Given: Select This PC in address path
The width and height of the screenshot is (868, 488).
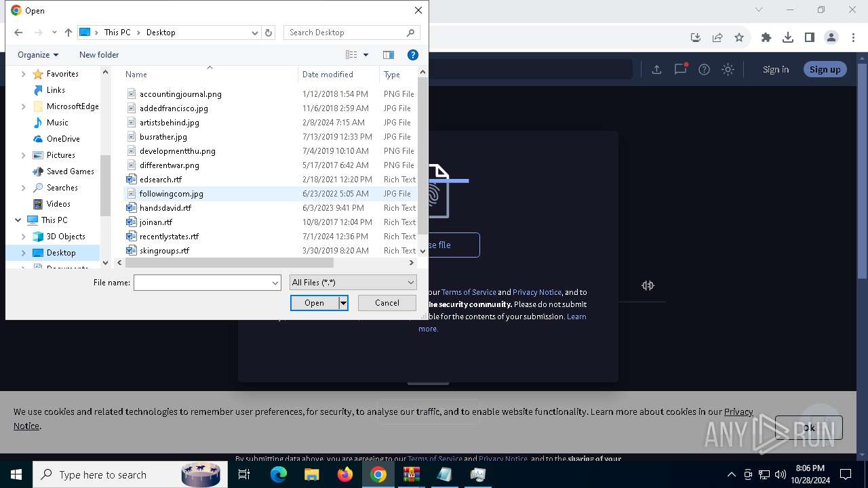Looking at the screenshot, I should pos(117,33).
